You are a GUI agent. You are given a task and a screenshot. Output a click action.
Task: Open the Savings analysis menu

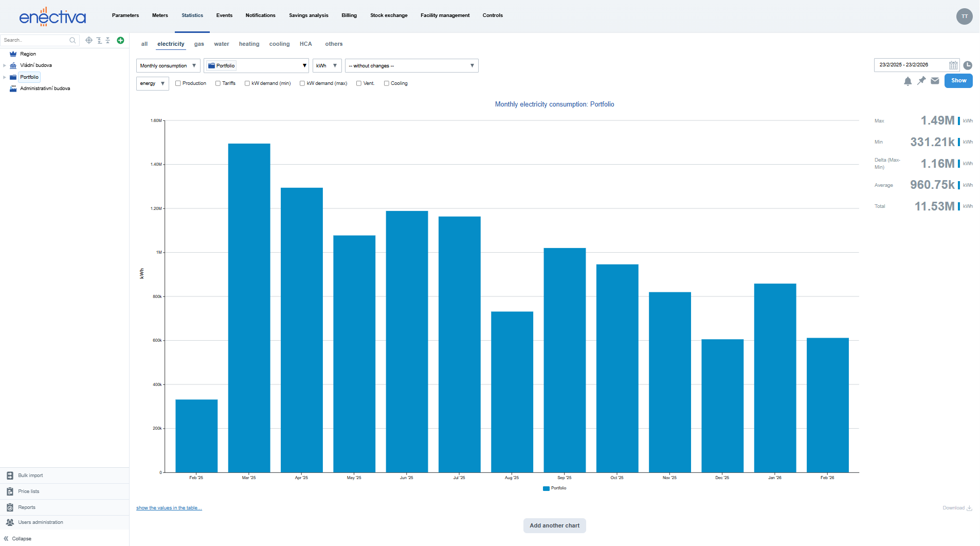308,15
